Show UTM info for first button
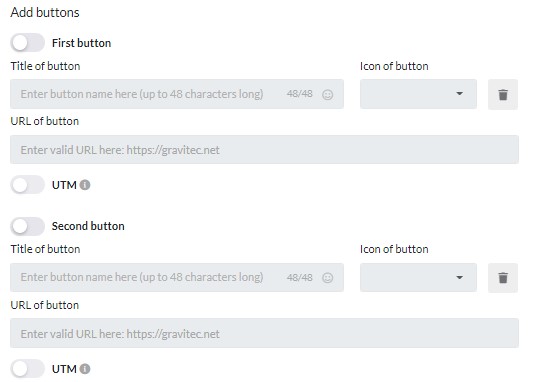Image resolution: width=549 pixels, height=382 pixels. [85, 185]
